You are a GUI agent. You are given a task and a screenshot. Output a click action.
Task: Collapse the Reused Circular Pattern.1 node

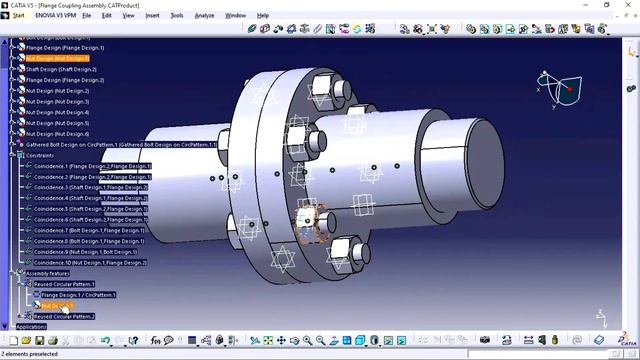tap(19, 284)
